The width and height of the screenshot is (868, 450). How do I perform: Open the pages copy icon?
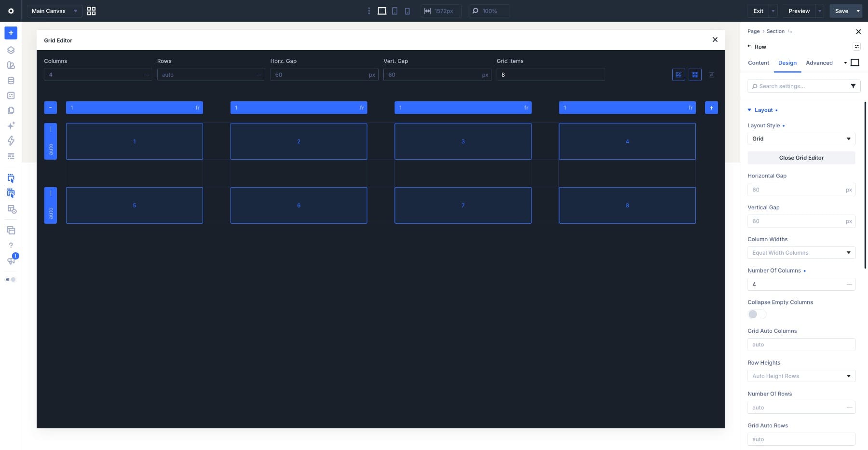11,110
